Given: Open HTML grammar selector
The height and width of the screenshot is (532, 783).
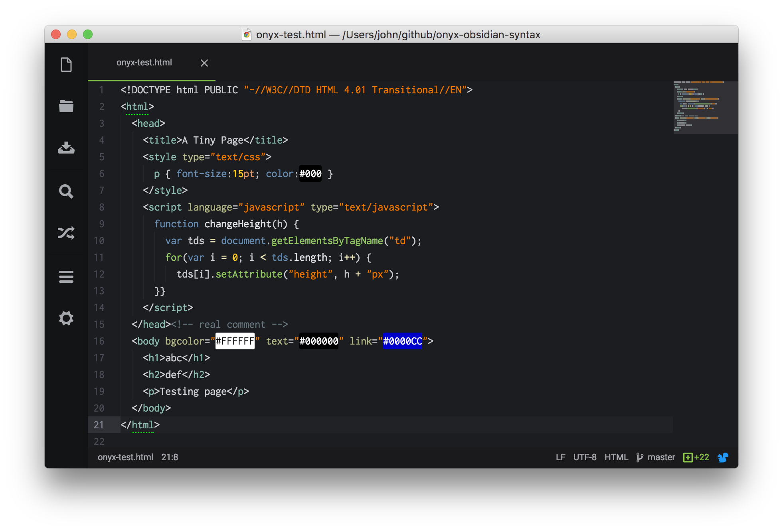Looking at the screenshot, I should point(616,457).
